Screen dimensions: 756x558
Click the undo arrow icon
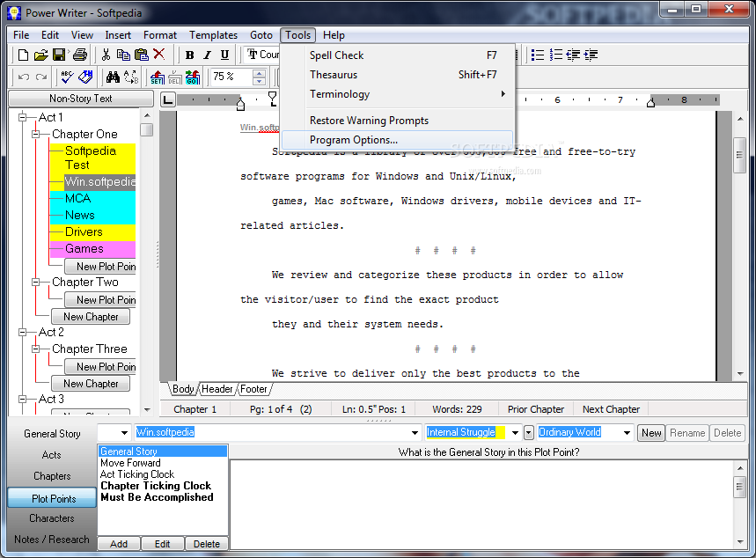(24, 77)
